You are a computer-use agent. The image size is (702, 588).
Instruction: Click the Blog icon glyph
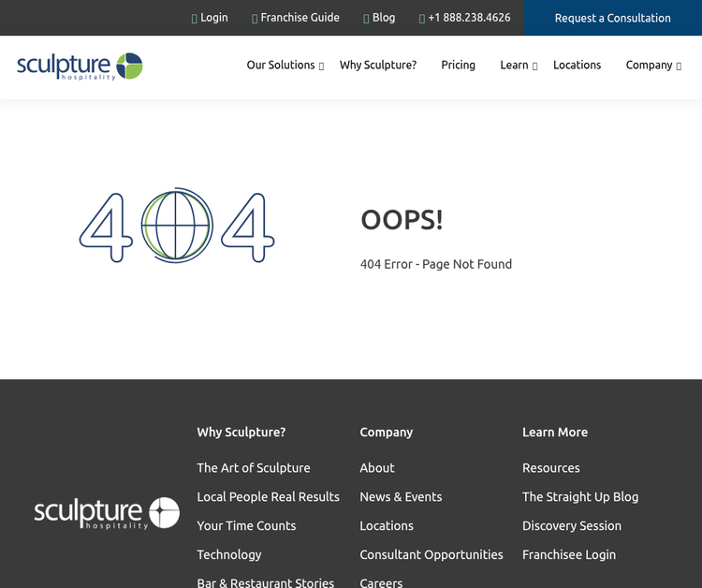coord(366,19)
